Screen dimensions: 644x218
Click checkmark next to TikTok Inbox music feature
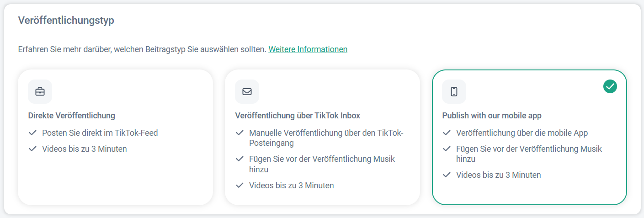tap(240, 159)
